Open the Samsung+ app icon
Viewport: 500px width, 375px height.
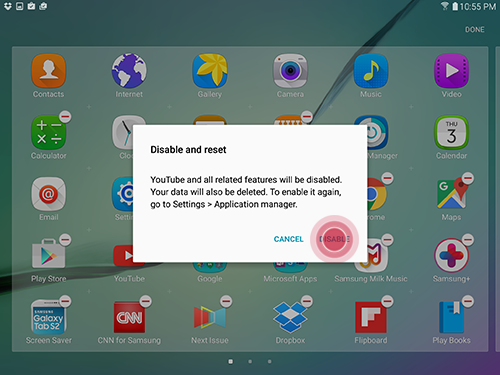(451, 255)
